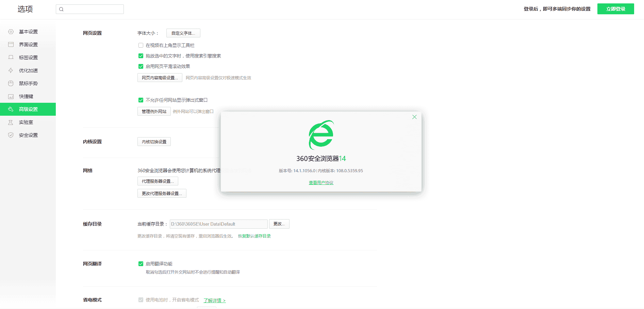This screenshot has width=644, height=309.
Task: Click the 标签设置 tab icon in sidebar
Action: coord(11,58)
